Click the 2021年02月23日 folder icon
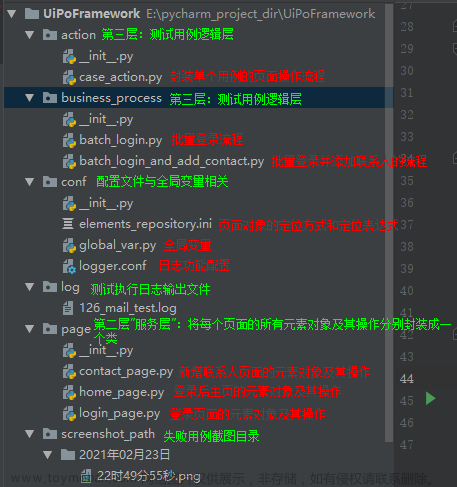 (x=68, y=454)
